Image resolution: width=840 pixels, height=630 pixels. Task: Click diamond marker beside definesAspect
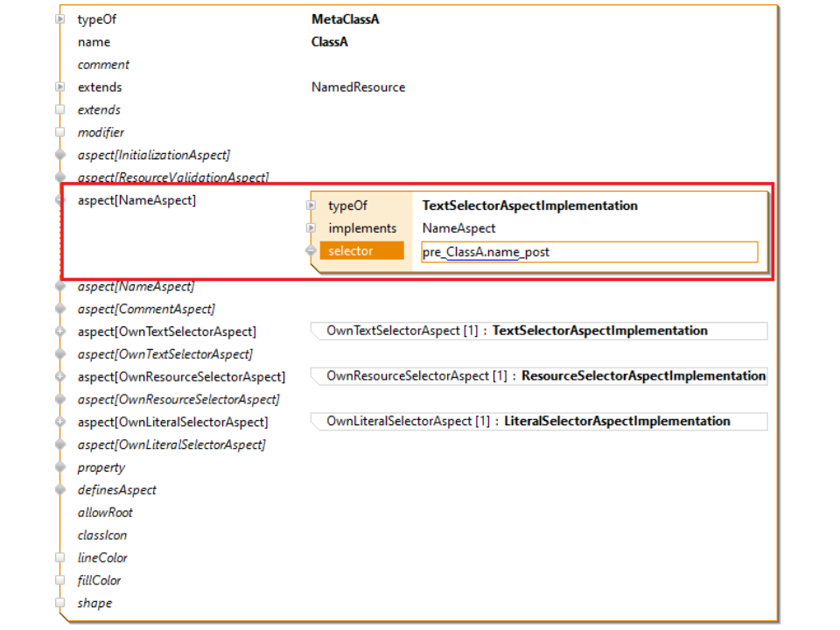pyautogui.click(x=60, y=490)
